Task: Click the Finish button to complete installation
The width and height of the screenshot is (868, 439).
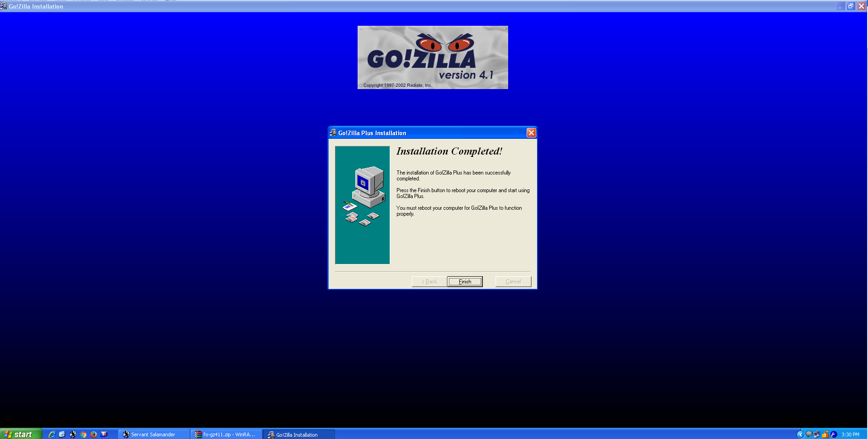Action: pos(464,282)
